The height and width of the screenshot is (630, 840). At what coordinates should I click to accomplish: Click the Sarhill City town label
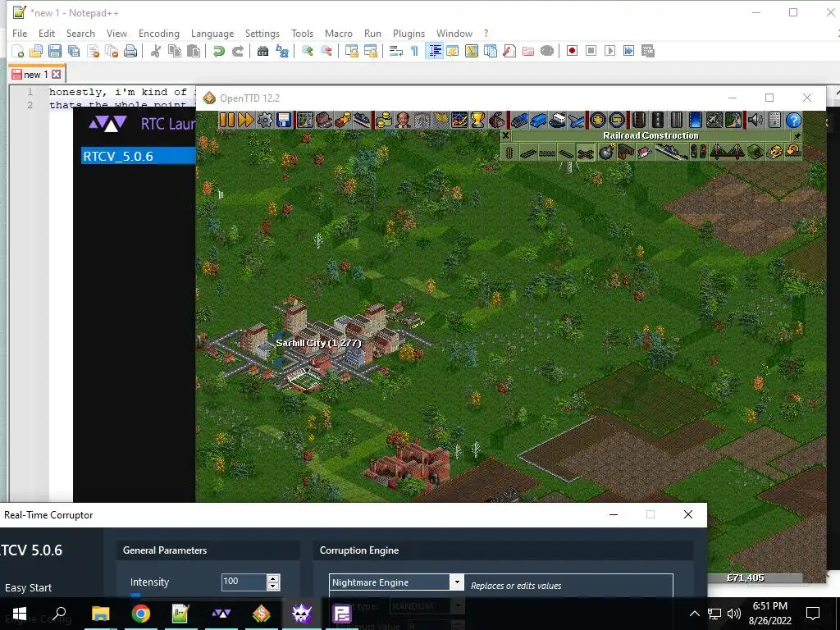coord(318,343)
